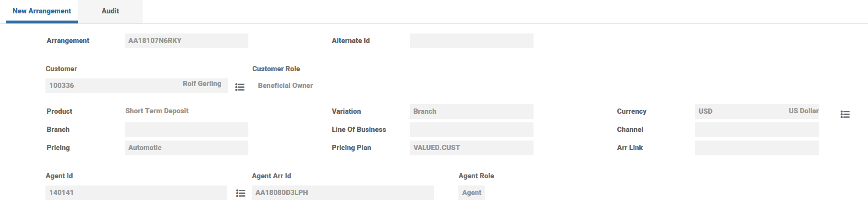Click the Short Term Deposit product text
This screenshot has height=206, width=868.
pyautogui.click(x=157, y=111)
